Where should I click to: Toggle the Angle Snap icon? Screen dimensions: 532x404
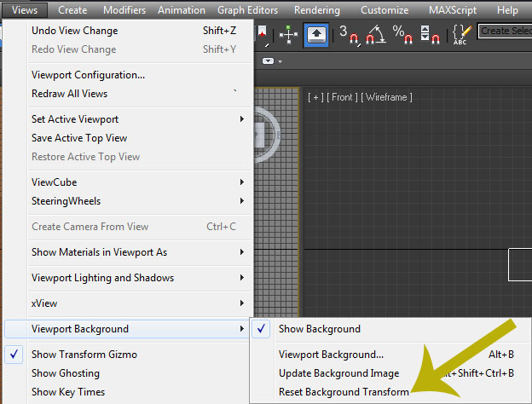[376, 34]
